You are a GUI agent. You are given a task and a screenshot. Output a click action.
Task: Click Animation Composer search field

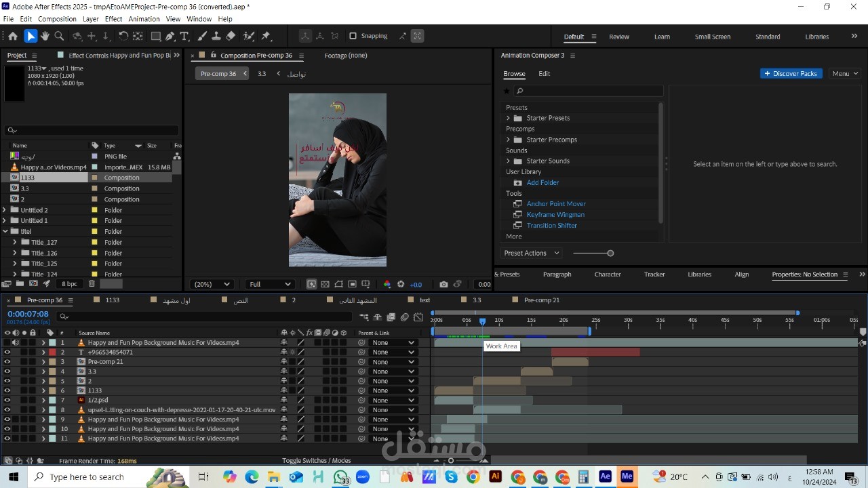(588, 91)
